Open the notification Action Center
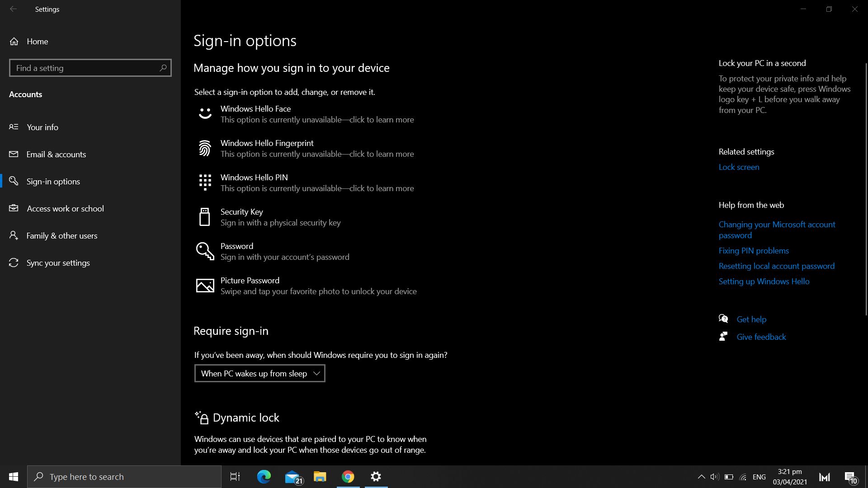This screenshot has height=488, width=868. coord(850,477)
